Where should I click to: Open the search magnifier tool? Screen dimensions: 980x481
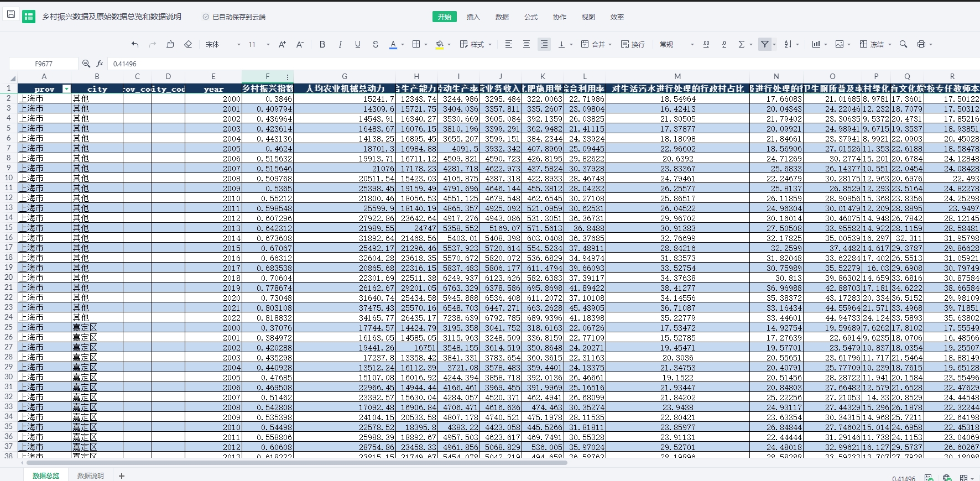pyautogui.click(x=903, y=44)
